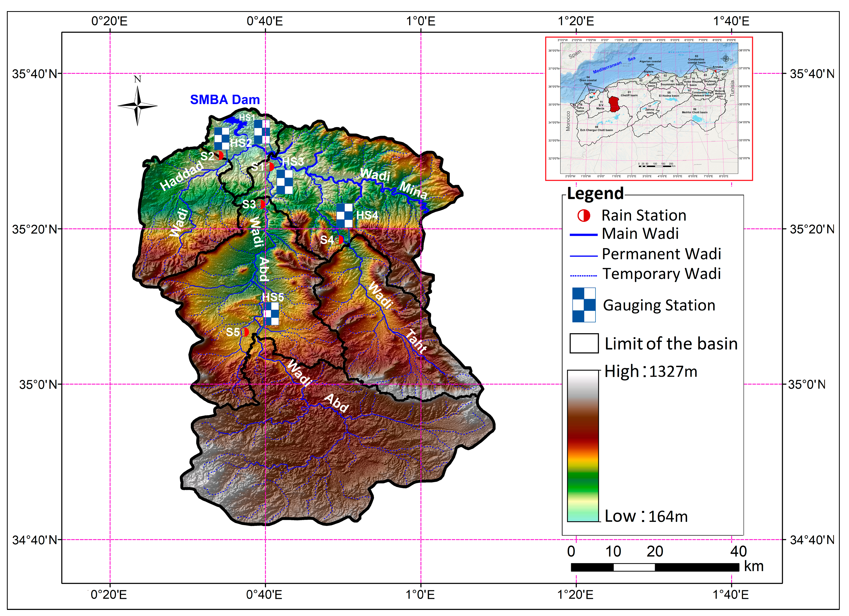The image size is (849, 616).
Task: Click the north arrow compass rose
Action: [137, 106]
